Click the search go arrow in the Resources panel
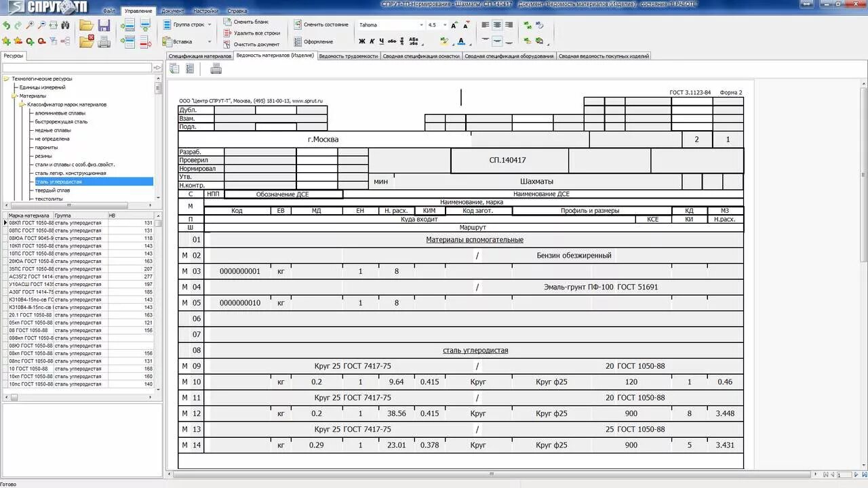The image size is (868, 488). 157,68
